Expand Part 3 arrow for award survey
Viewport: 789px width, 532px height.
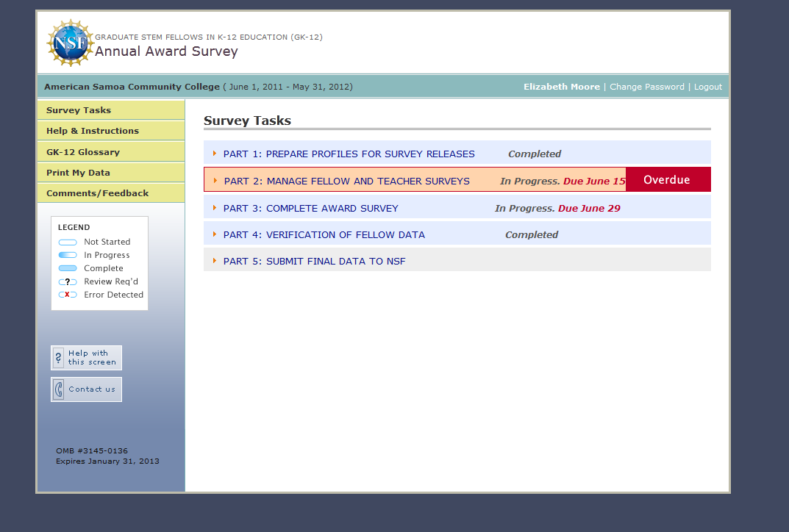pos(215,208)
